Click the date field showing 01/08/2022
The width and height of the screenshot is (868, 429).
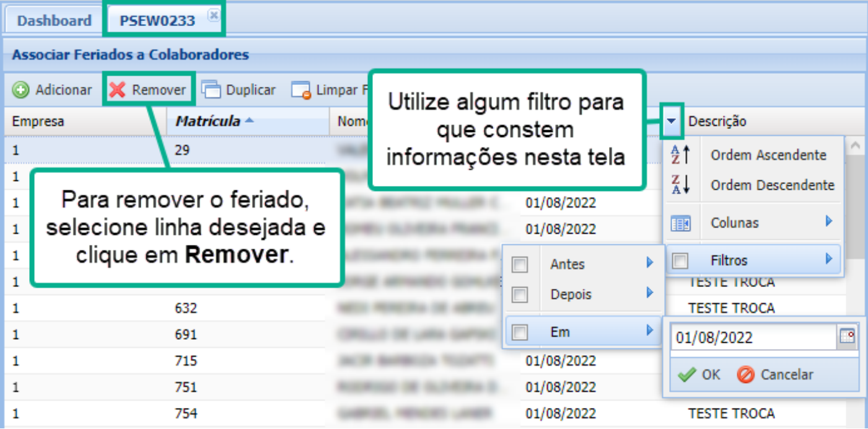click(753, 337)
